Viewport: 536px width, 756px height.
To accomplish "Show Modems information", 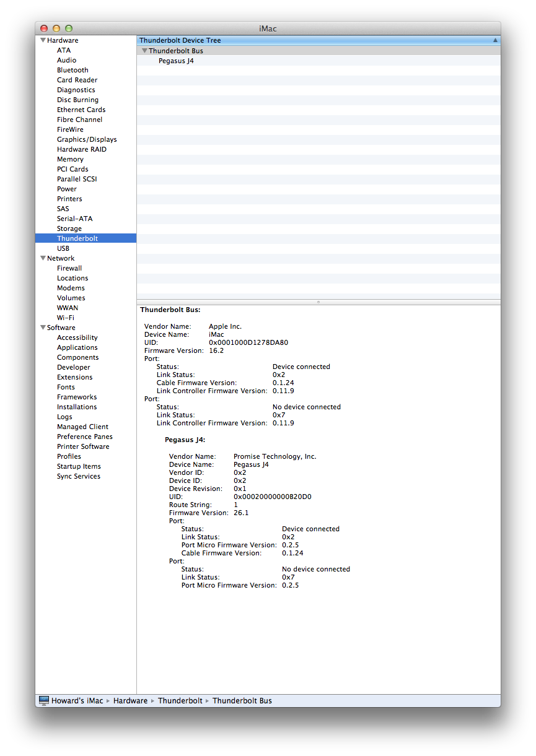I will point(71,288).
